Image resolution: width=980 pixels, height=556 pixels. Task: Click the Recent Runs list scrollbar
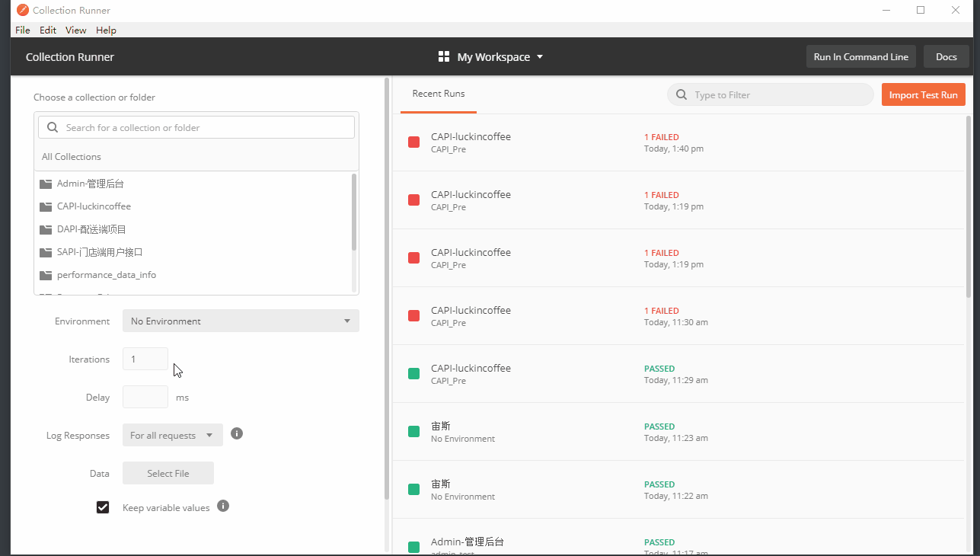969,206
